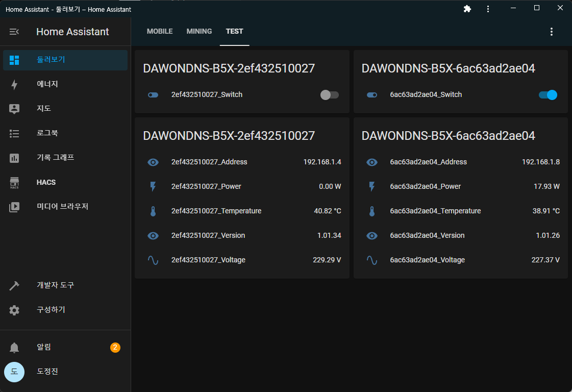
Task: Click the 알림 notifications label
Action: click(x=44, y=347)
